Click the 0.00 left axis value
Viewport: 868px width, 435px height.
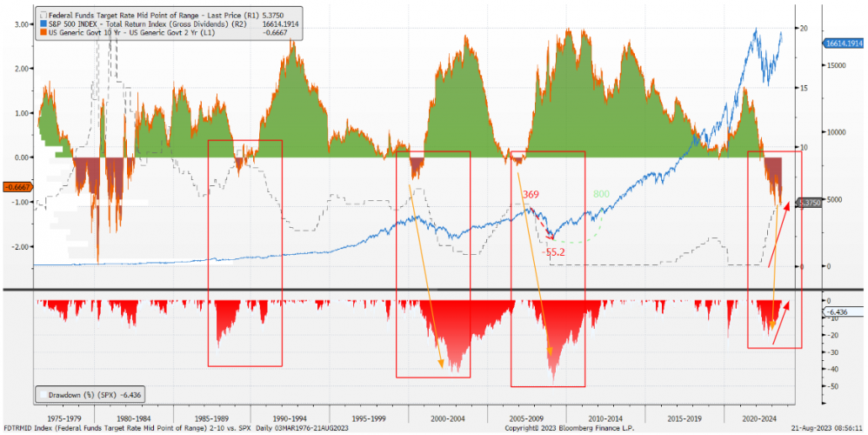pos(22,157)
